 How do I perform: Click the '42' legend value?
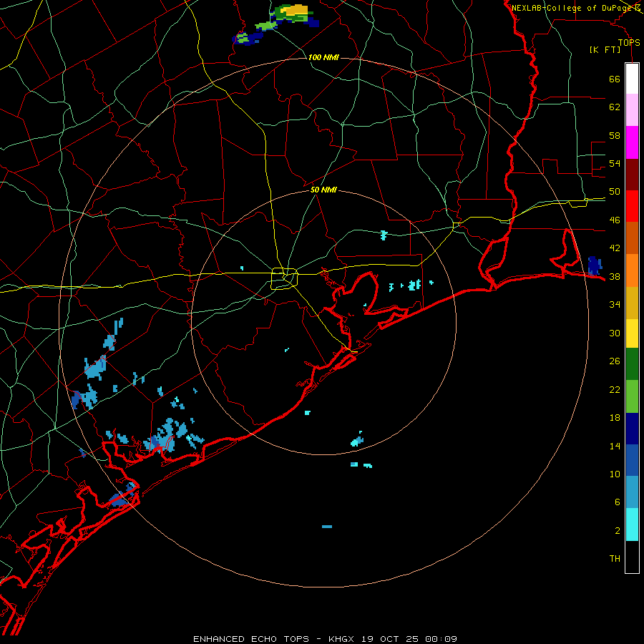click(x=615, y=248)
